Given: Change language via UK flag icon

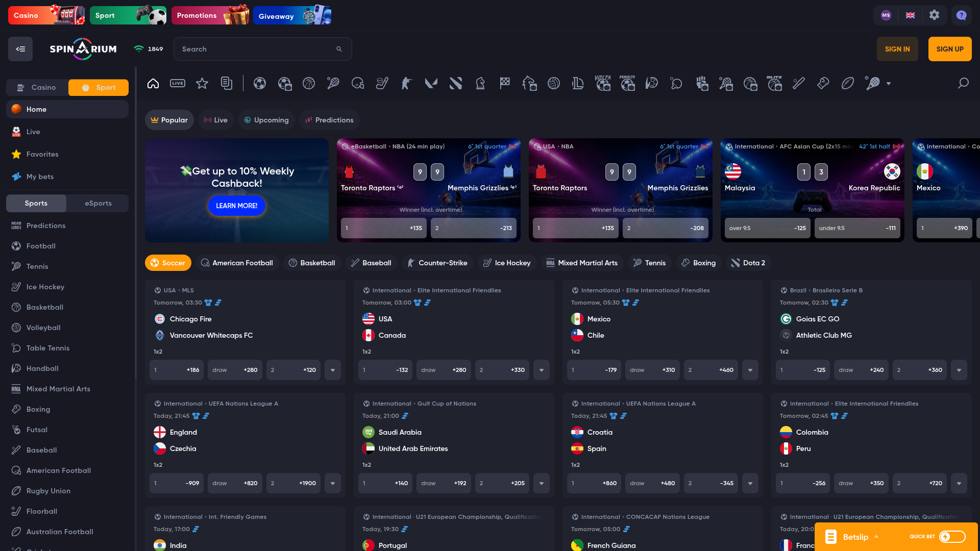Looking at the screenshot, I should (x=910, y=15).
